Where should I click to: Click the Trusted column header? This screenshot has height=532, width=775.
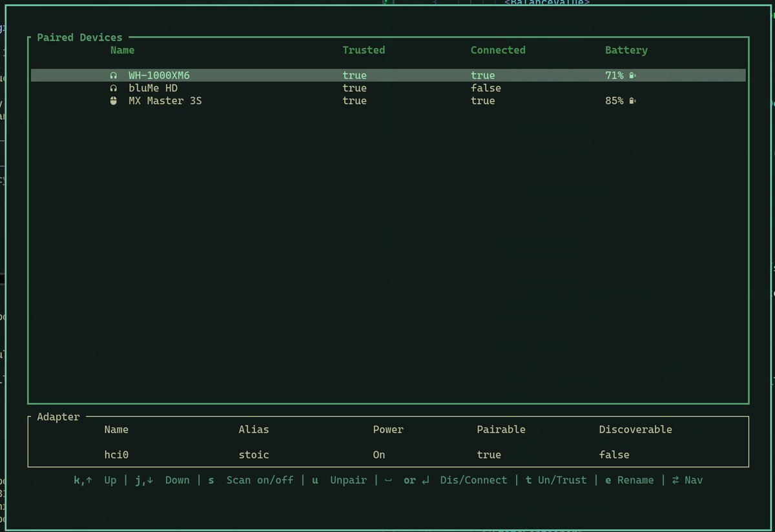point(364,50)
